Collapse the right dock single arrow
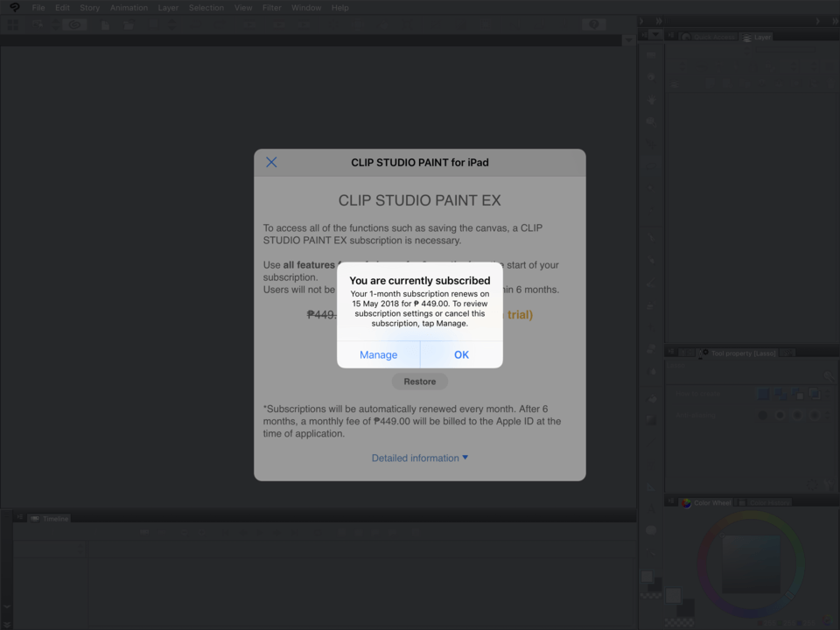The width and height of the screenshot is (840, 630). tap(817, 21)
